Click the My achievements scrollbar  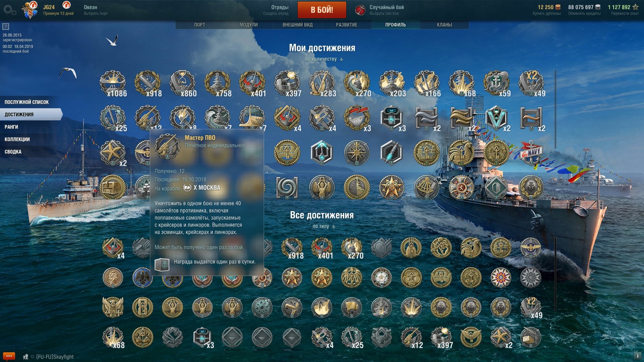pyautogui.click(x=555, y=109)
